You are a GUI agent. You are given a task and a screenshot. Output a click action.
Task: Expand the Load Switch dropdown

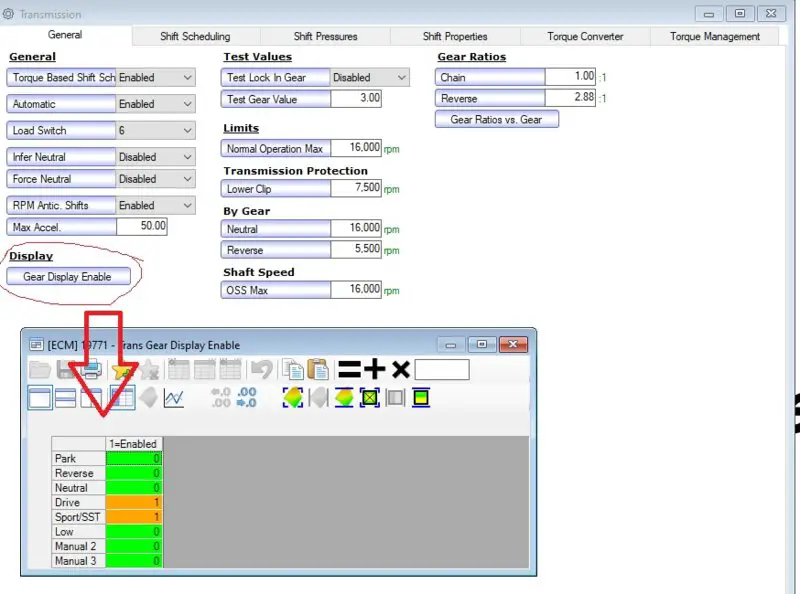pos(156,131)
